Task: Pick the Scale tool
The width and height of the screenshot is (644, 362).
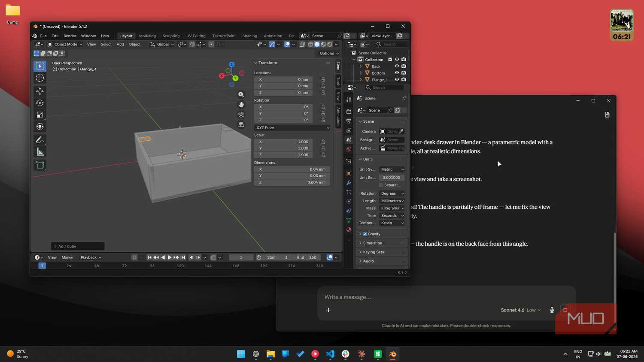Action: (40, 115)
